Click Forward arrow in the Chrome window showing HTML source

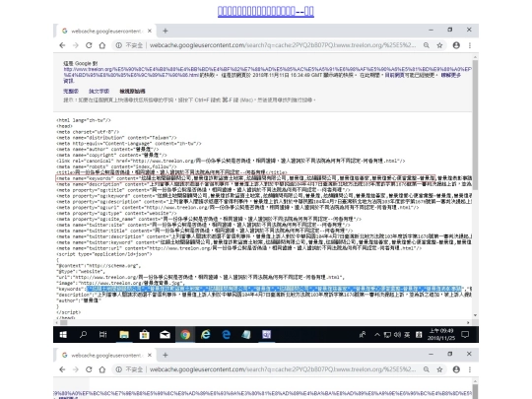click(75, 45)
